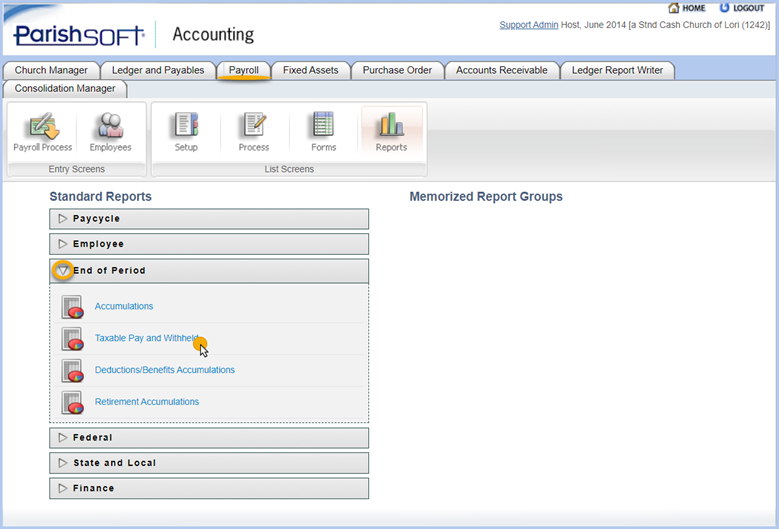The image size is (779, 529).
Task: Expand the Employee reports section
Action: pyautogui.click(x=209, y=244)
